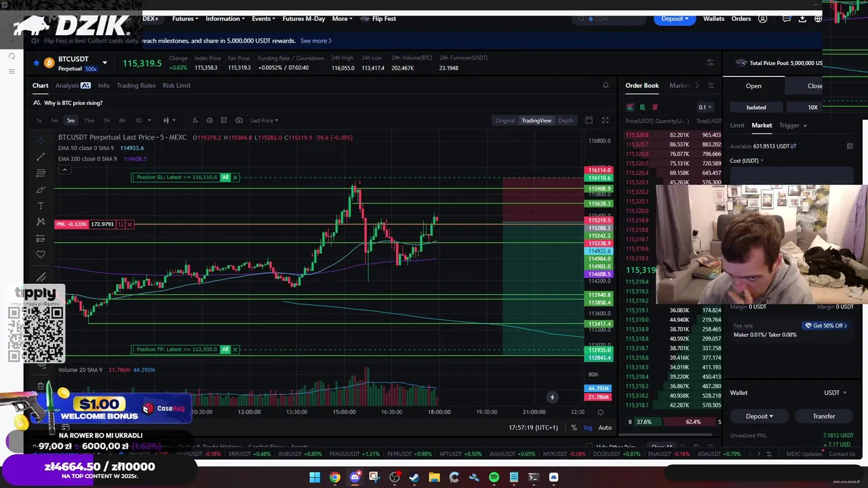Expand more timeframes arrow next to 1D
Screen dimensions: 868x488
point(149,121)
